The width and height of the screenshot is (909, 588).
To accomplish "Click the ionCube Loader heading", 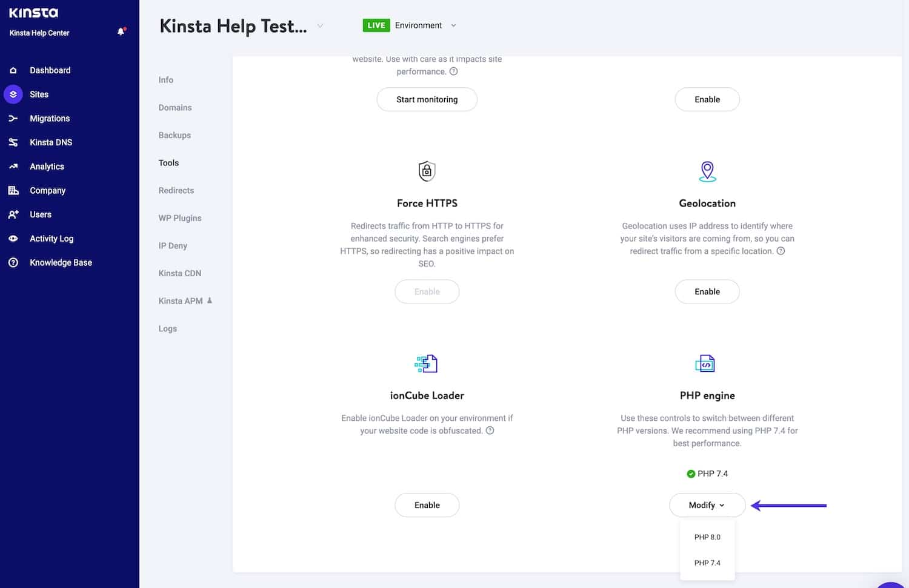I will pos(427,395).
